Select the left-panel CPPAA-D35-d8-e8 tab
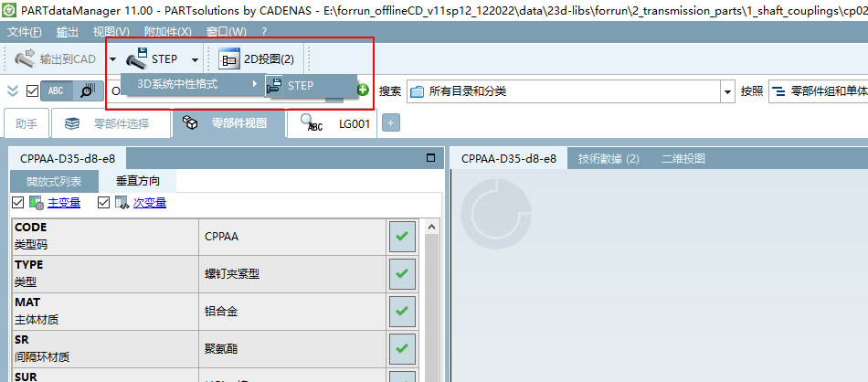Image resolution: width=868 pixels, height=382 pixels. [68, 158]
